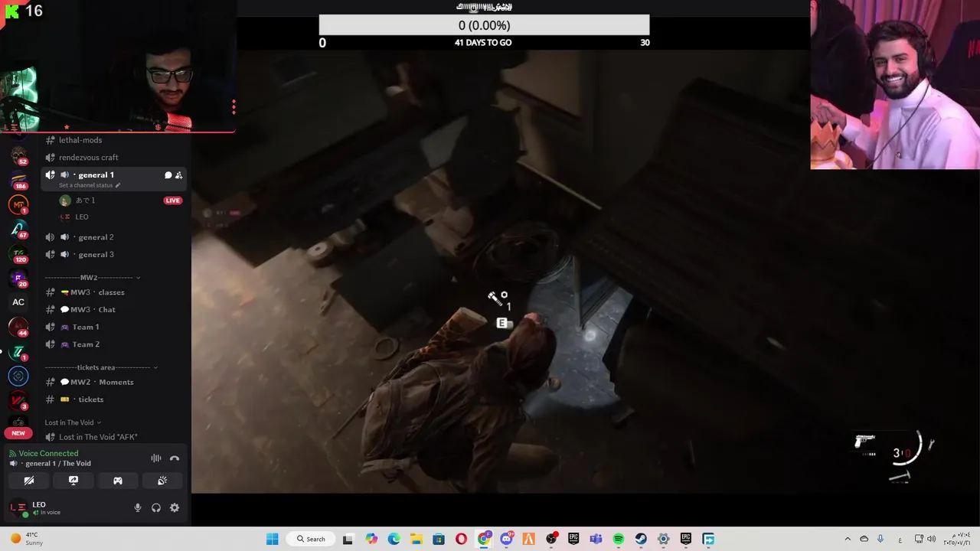Open File Explorer from taskbar
This screenshot has width=980, height=551.
(416, 539)
